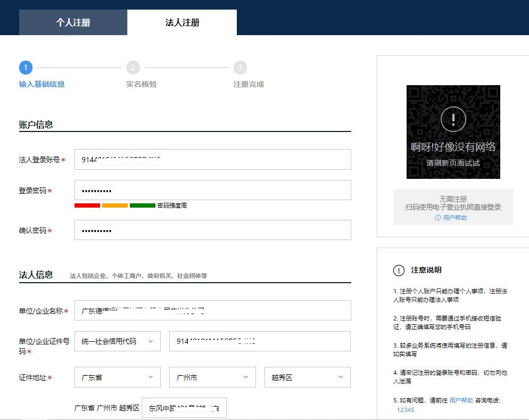
Task: Click the red password strength bar
Action: [87, 205]
